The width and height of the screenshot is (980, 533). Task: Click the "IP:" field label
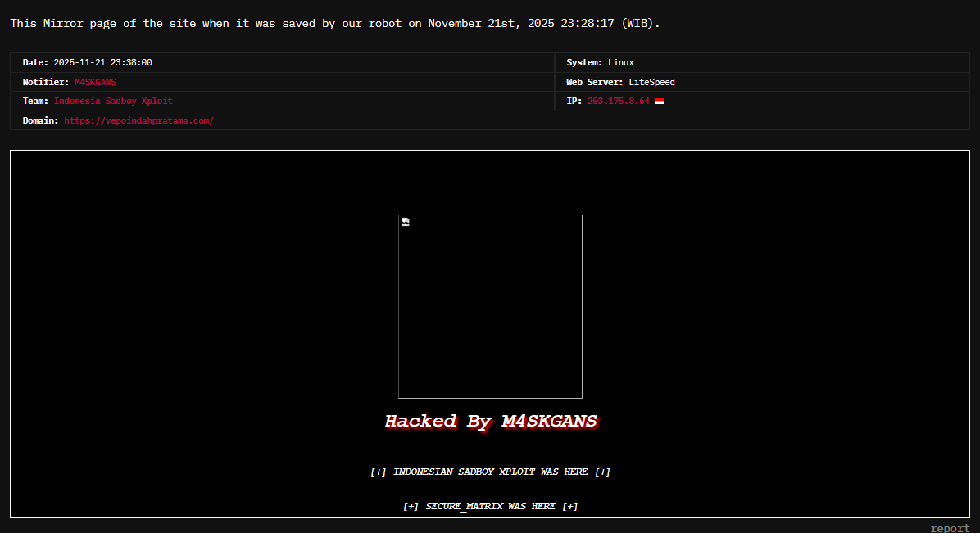(x=574, y=102)
